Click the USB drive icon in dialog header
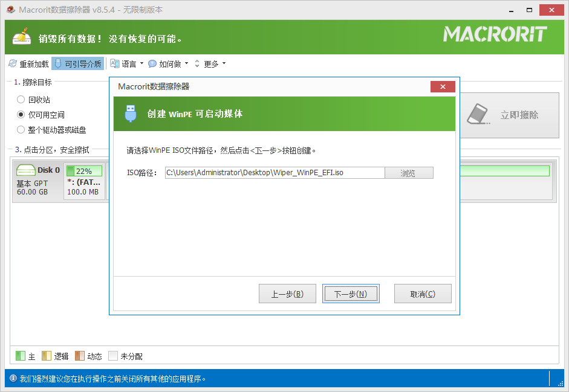569x392 pixels. click(x=130, y=114)
